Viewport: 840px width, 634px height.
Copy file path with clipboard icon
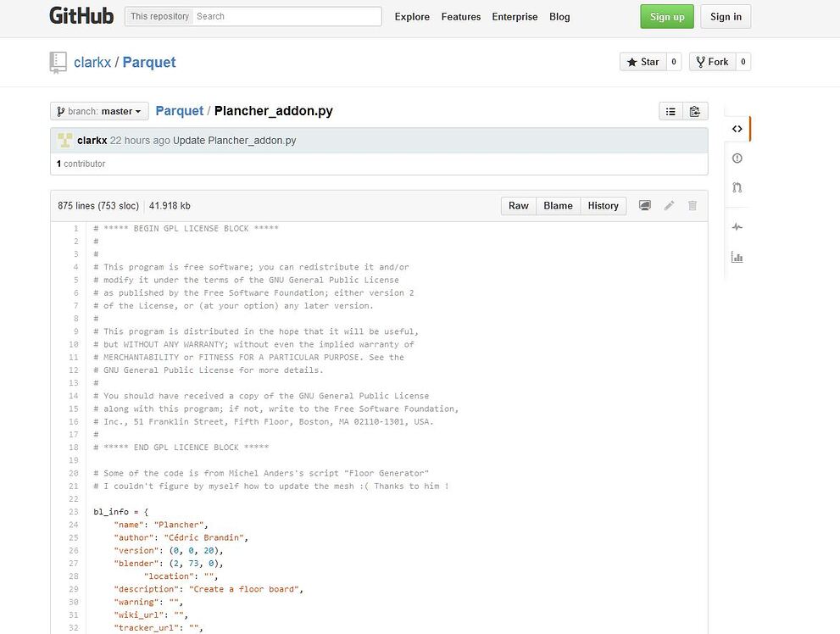(695, 111)
